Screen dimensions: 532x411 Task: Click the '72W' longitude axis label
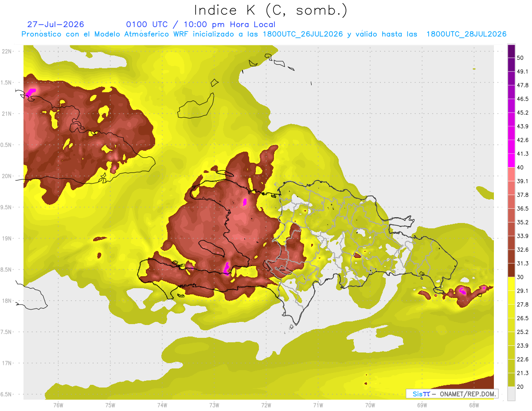tap(266, 405)
